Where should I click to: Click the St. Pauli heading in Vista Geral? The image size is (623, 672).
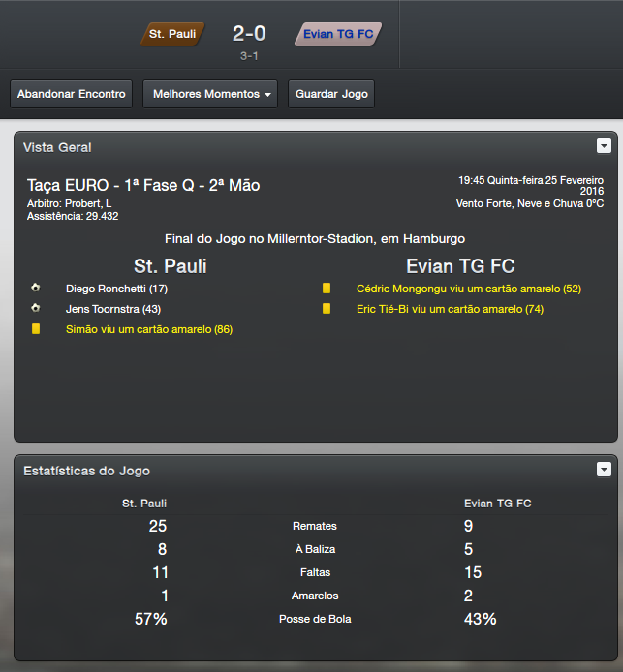click(x=170, y=265)
